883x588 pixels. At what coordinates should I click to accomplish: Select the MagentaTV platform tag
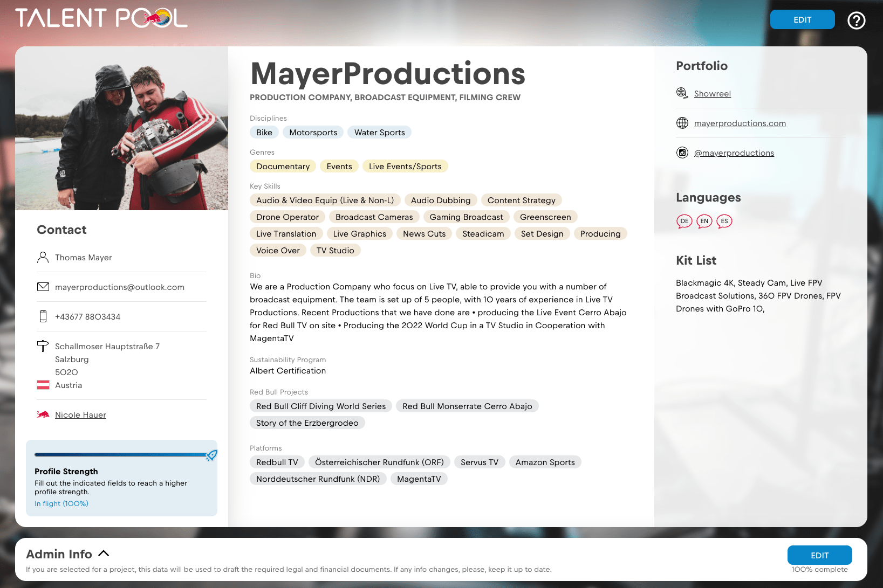click(419, 479)
